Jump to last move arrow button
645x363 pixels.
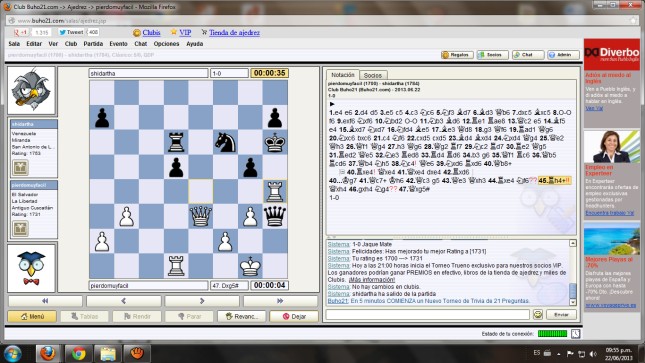click(x=280, y=301)
